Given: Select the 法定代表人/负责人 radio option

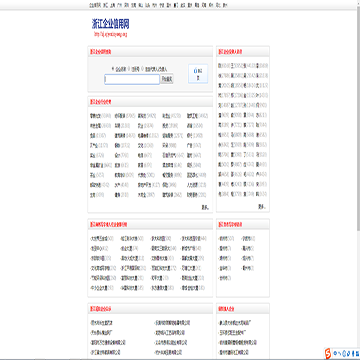Looking at the screenshot, I should (142, 69).
